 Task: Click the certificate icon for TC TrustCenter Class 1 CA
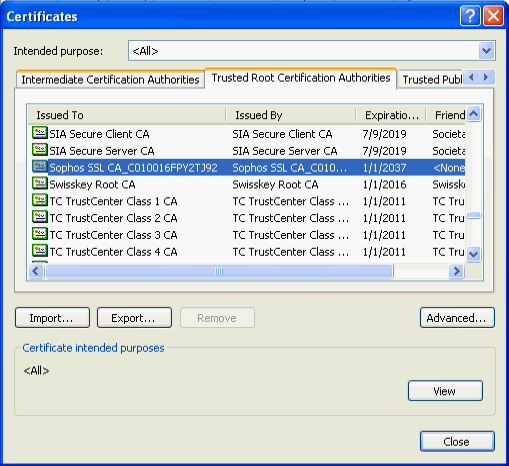40,200
